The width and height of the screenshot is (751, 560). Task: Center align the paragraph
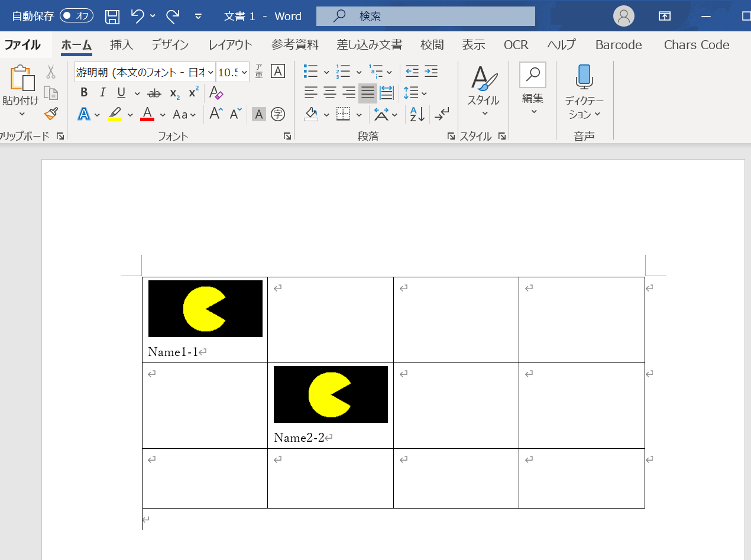coord(329,93)
